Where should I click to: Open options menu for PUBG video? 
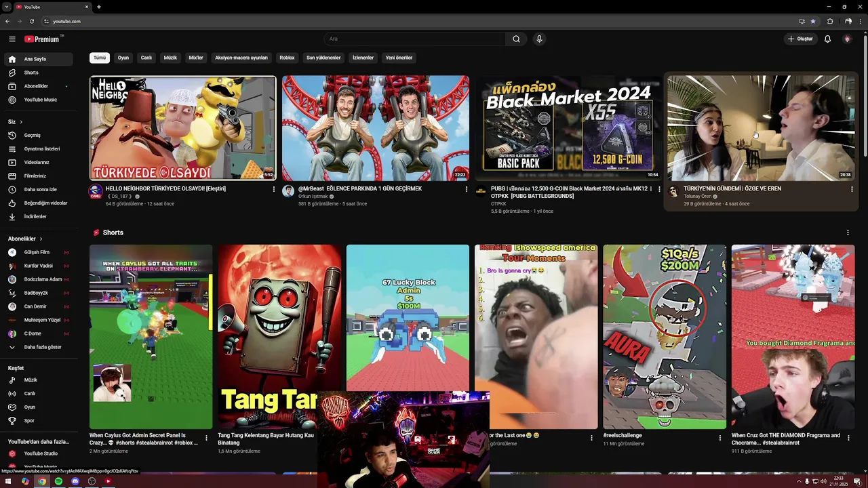659,189
